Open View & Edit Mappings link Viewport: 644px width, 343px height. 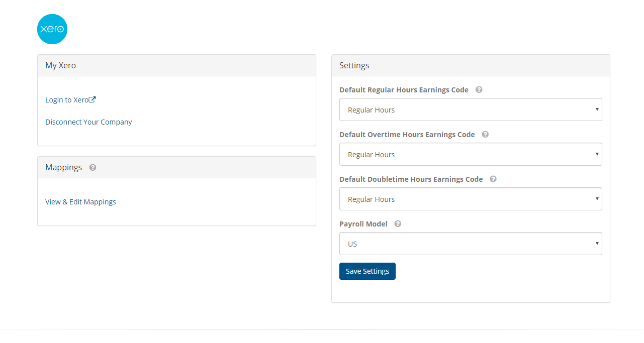(x=80, y=202)
